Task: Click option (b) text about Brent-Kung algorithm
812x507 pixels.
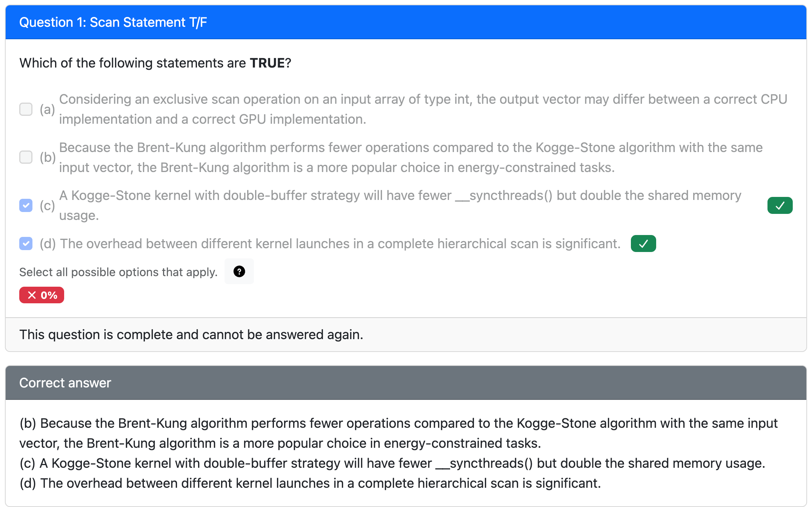Action: pyautogui.click(x=411, y=157)
